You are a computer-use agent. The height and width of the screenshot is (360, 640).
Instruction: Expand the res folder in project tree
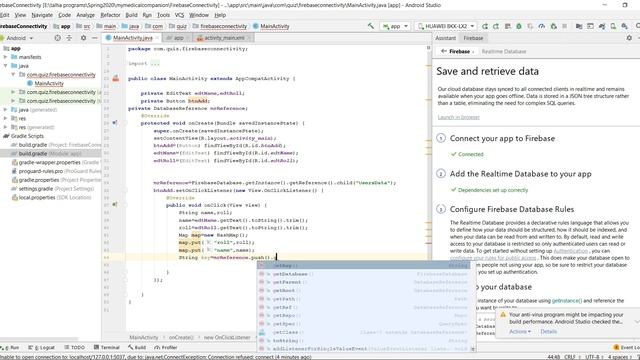tap(6, 118)
